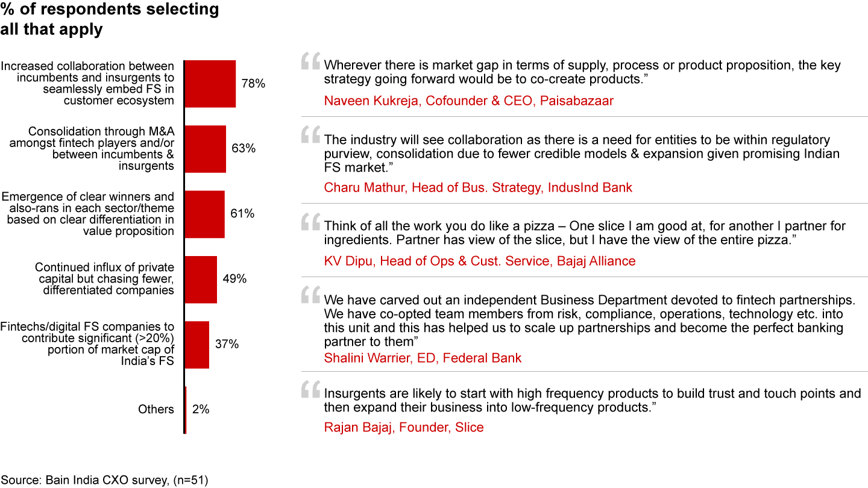Click the thin 2% Others bar
The width and height of the screenshot is (868, 488).
[x=186, y=409]
